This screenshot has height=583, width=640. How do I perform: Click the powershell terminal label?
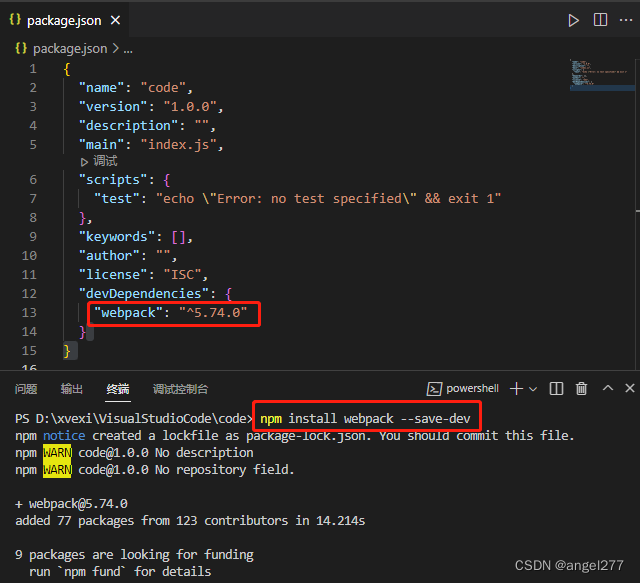point(472,388)
